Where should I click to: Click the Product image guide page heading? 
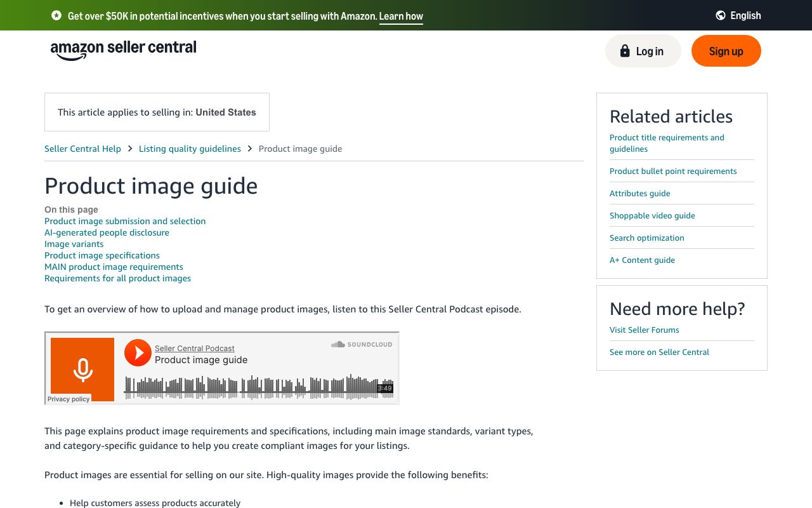[x=151, y=186]
